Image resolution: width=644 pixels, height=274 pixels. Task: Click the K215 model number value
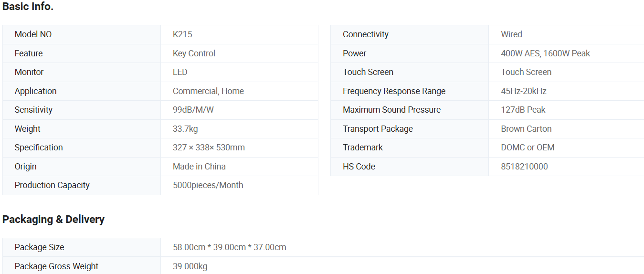point(182,34)
